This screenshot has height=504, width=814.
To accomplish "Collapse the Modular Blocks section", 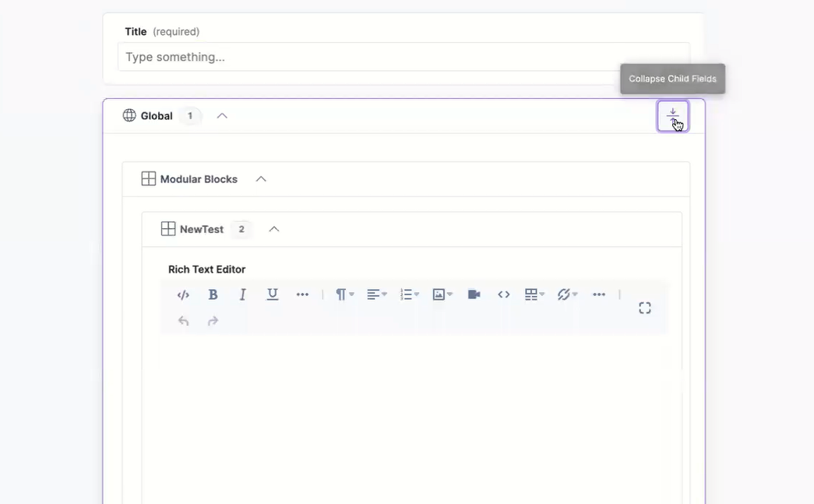I will coord(261,179).
